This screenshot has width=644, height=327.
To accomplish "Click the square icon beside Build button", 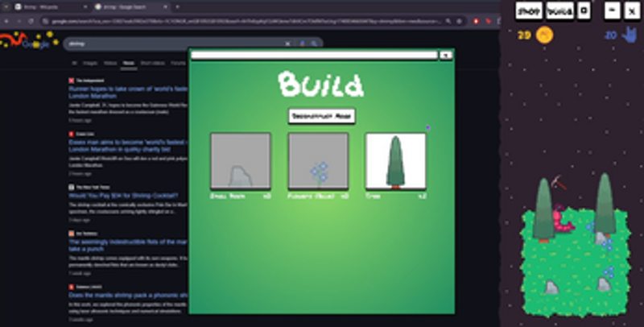I will pyautogui.click(x=584, y=11).
